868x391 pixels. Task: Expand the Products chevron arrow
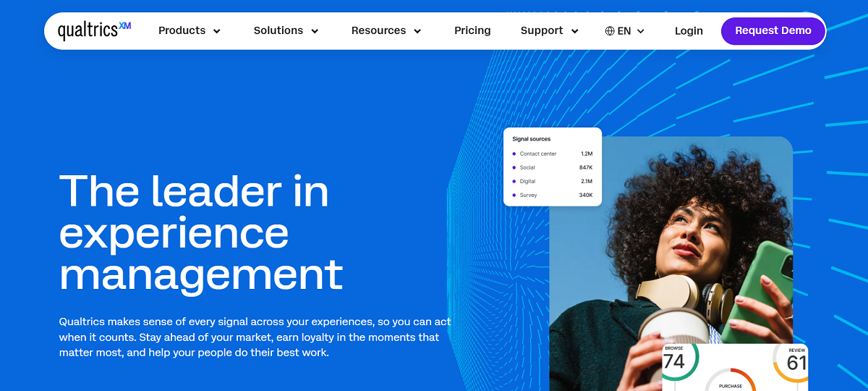point(216,31)
